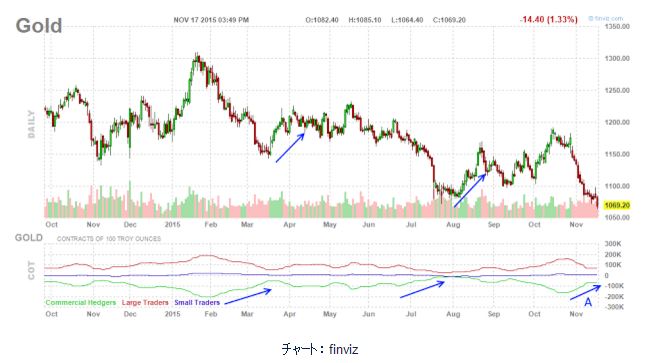Click the DAILY timeframe label
The width and height of the screenshot is (648, 363).
coord(31,124)
